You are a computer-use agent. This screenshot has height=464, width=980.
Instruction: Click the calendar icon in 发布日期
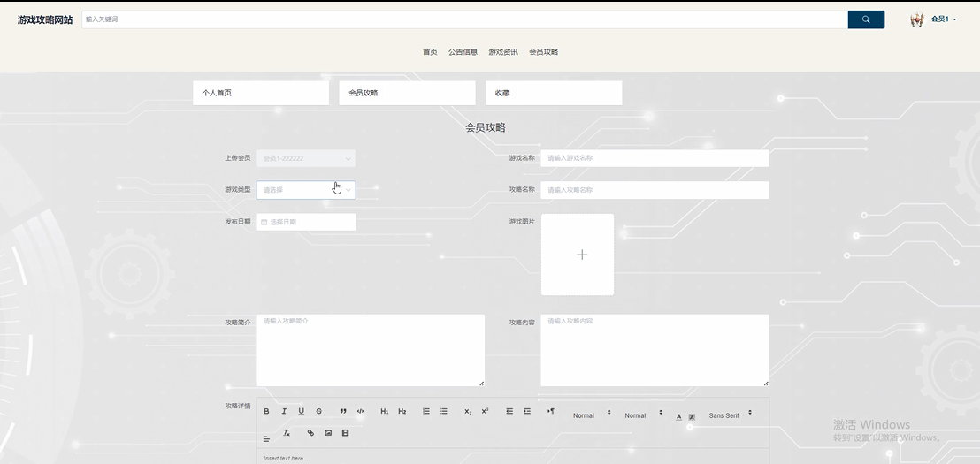click(x=264, y=222)
